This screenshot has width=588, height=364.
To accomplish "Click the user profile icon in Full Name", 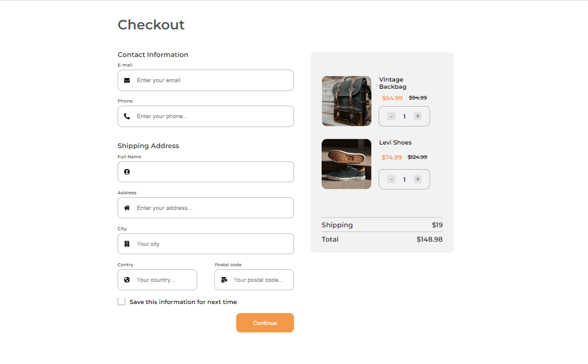I will (x=127, y=172).
